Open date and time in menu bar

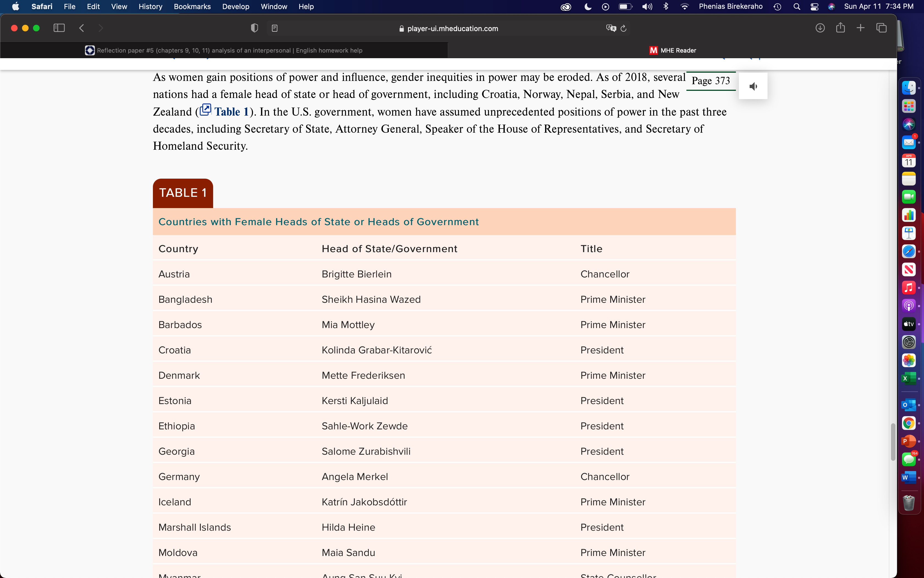(879, 7)
